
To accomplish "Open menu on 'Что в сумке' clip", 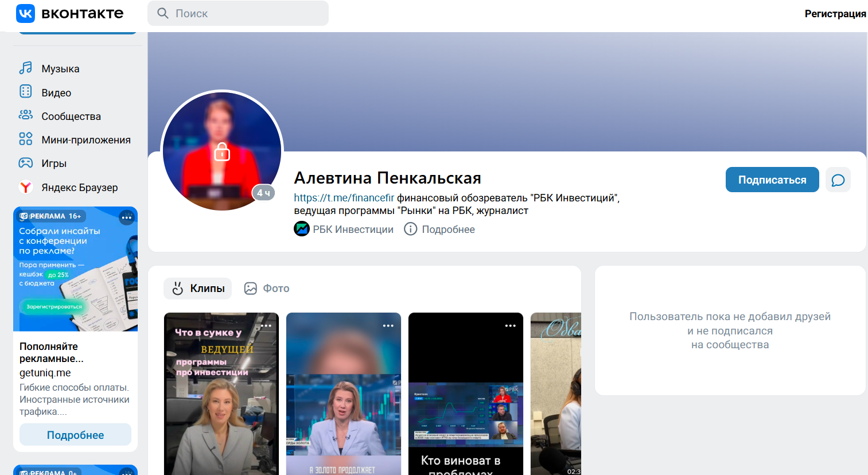I will tap(266, 326).
